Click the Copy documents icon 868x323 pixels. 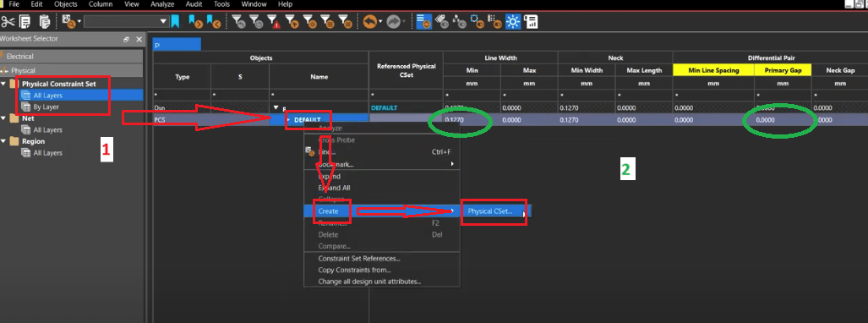coord(25,22)
